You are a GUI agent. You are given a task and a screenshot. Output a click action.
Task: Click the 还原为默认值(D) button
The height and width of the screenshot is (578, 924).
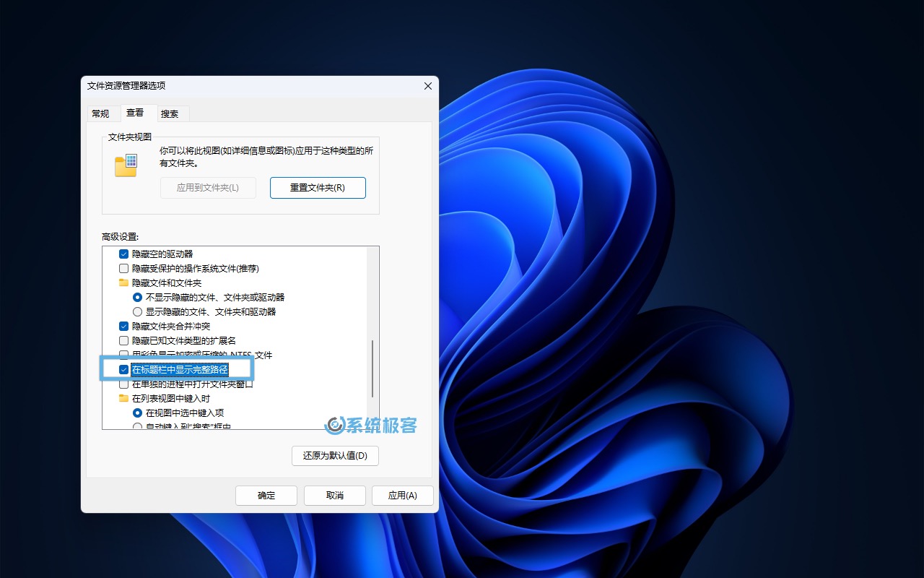tap(335, 456)
